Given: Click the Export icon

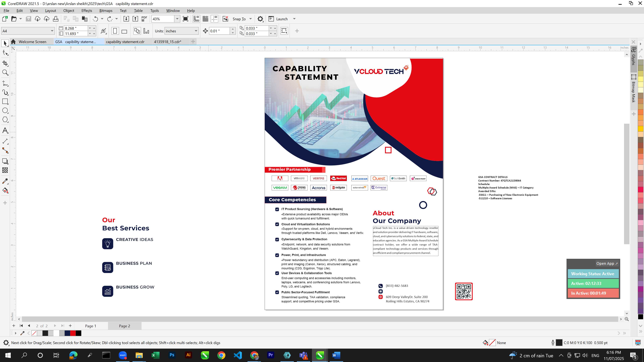Looking at the screenshot, I should tap(135, 19).
